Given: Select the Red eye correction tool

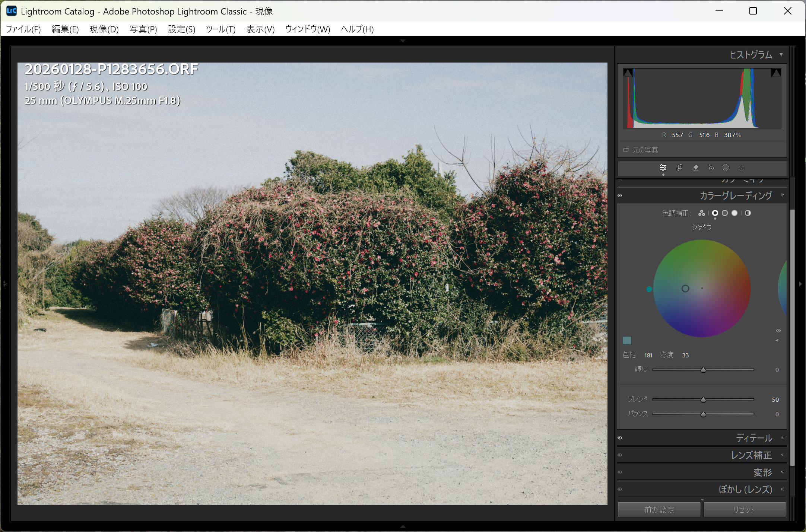Looking at the screenshot, I should tap(711, 168).
